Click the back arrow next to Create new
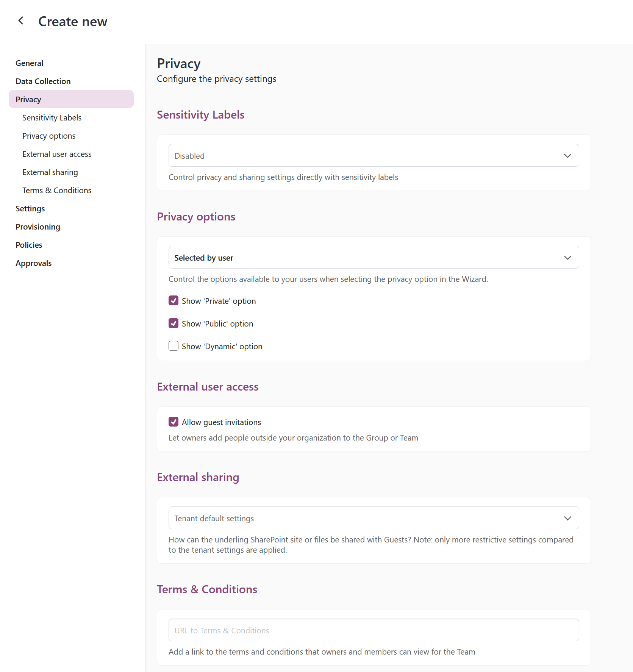 [21, 21]
